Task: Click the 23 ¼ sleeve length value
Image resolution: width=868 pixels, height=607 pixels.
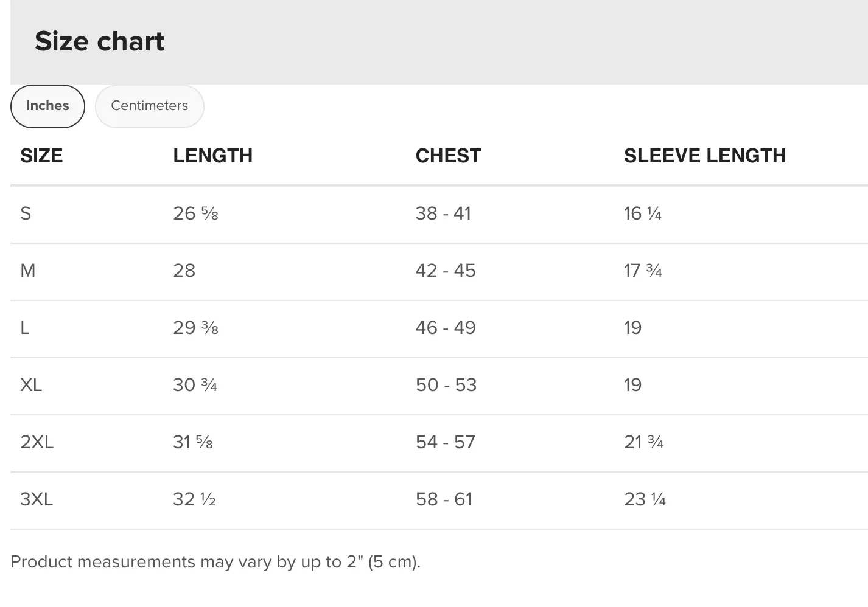Action: pos(645,499)
